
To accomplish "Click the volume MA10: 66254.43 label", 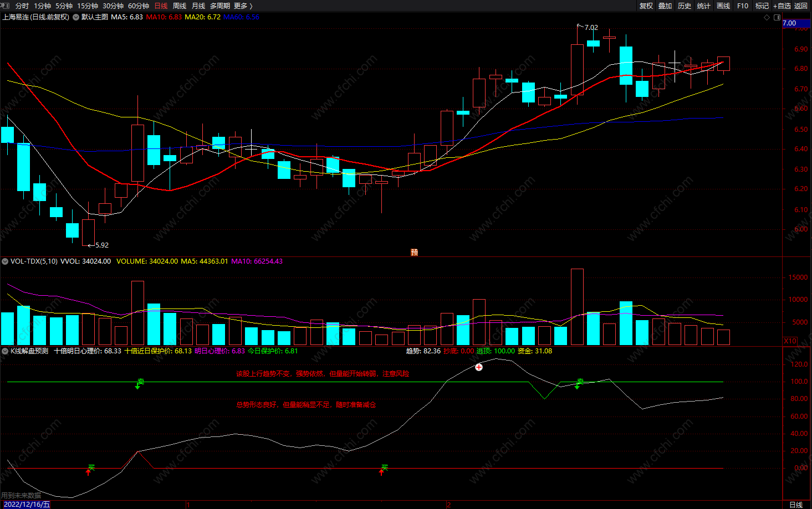I will 257,261.
